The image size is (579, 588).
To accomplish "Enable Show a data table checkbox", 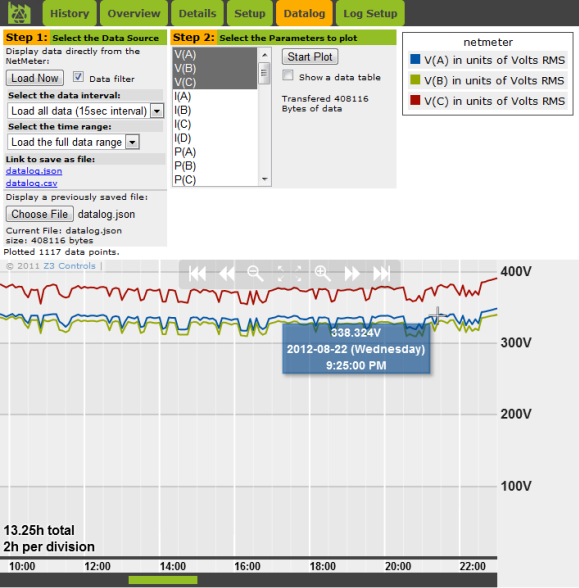I will 288,75.
